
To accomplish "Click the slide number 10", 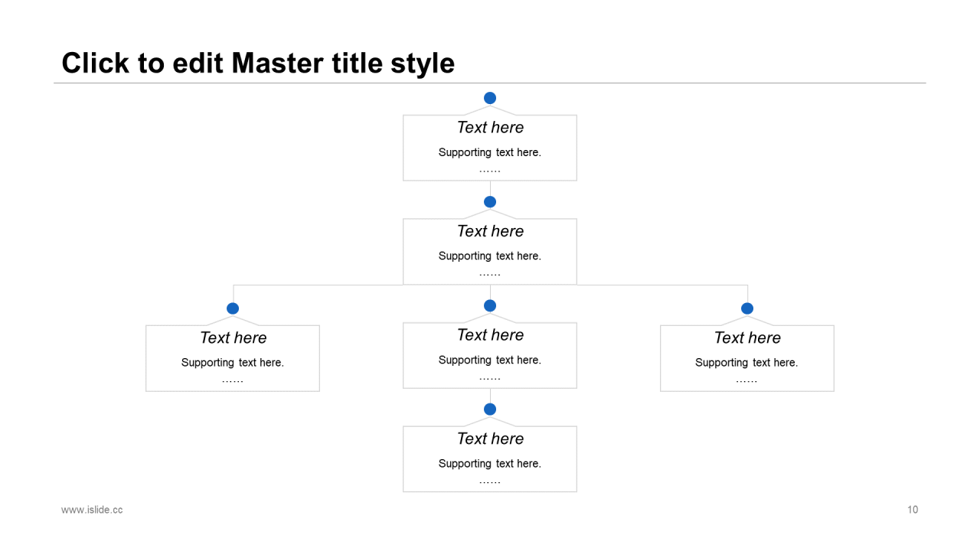I will coord(913,510).
